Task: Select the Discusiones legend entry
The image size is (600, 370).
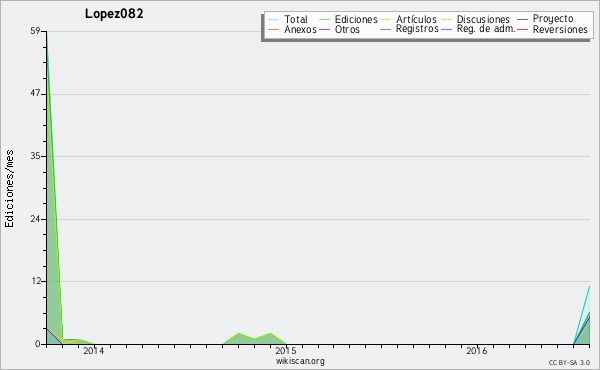Action: tap(483, 19)
